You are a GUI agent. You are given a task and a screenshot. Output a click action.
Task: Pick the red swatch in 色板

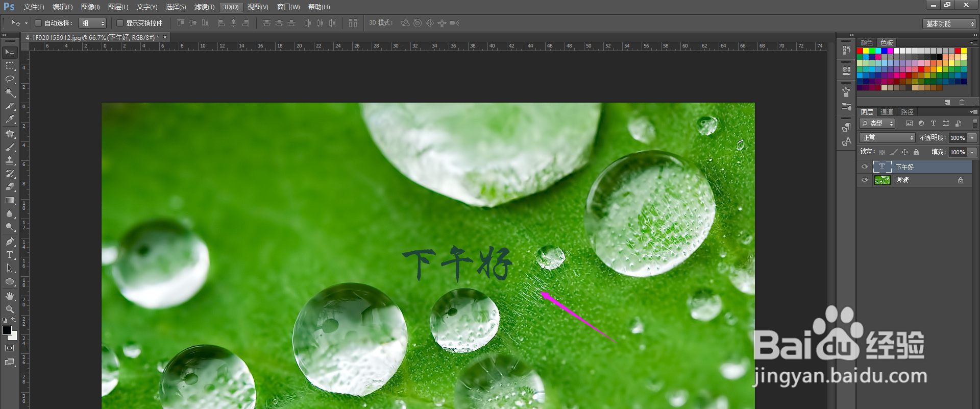[x=860, y=51]
